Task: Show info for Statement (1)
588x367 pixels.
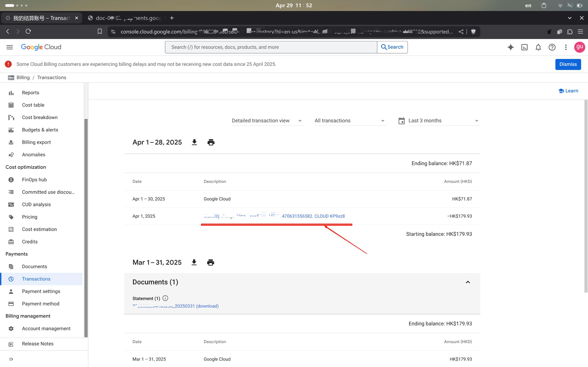Action: point(165,298)
